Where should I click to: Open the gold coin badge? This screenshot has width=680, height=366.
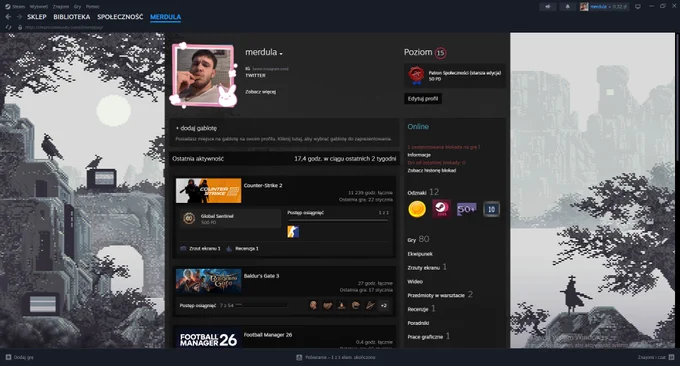click(417, 209)
